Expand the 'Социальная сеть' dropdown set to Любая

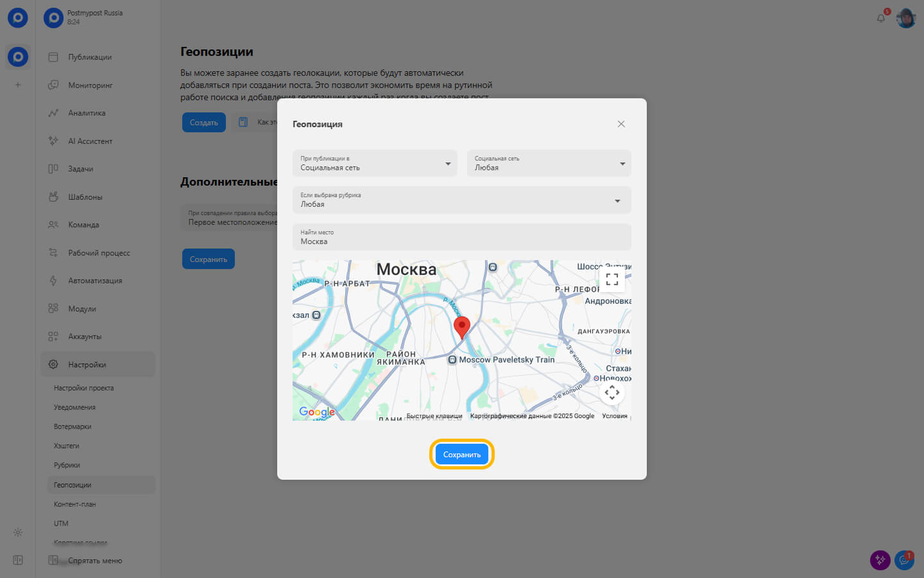pos(549,163)
